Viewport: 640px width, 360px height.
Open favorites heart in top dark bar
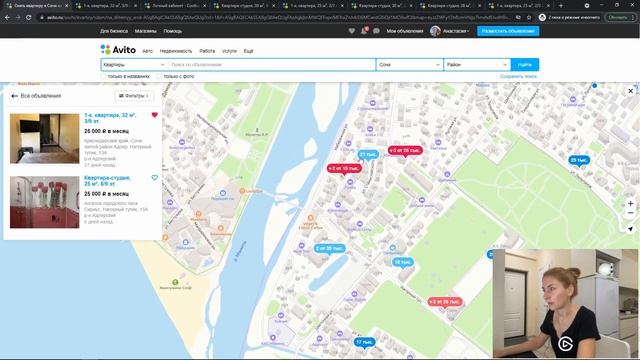pos(351,31)
